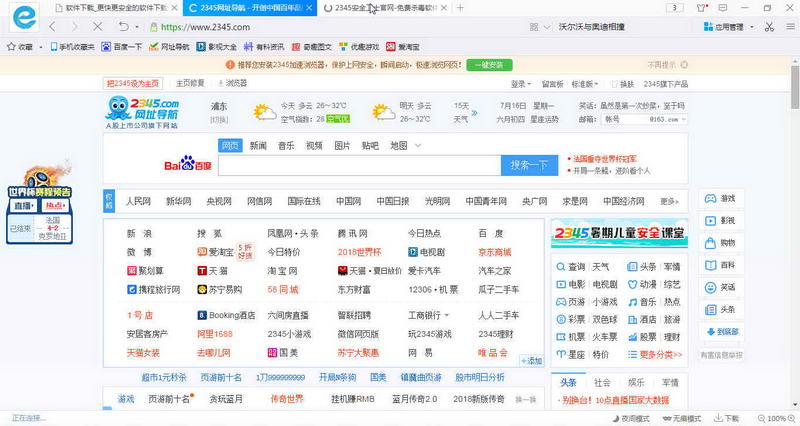Image resolution: width=800 pixels, height=426 pixels.
Task: Select the 新闻 search tab
Action: [x=258, y=145]
